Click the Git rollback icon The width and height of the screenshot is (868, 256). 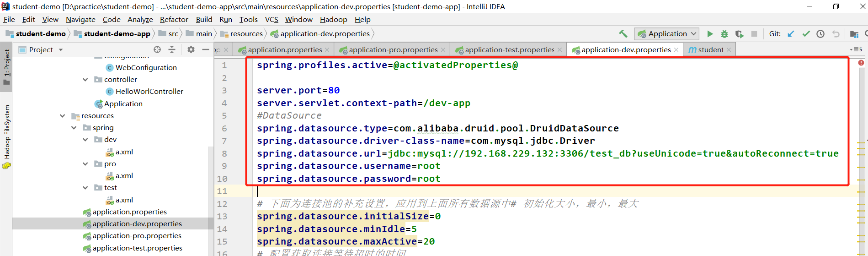[836, 33]
